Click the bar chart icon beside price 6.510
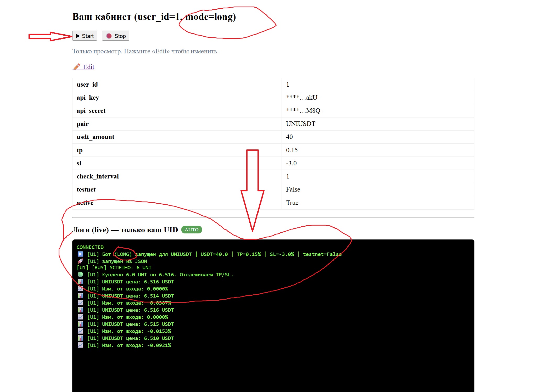 pyautogui.click(x=80, y=338)
